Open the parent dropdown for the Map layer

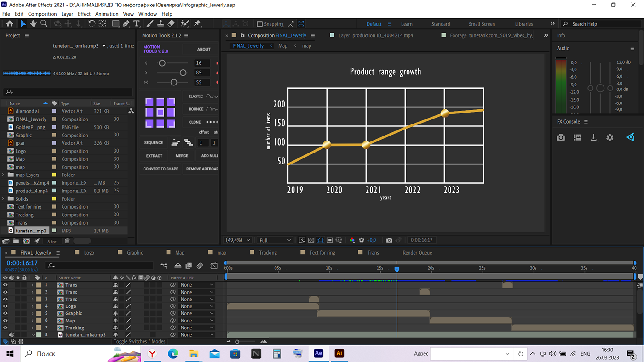pos(197,321)
